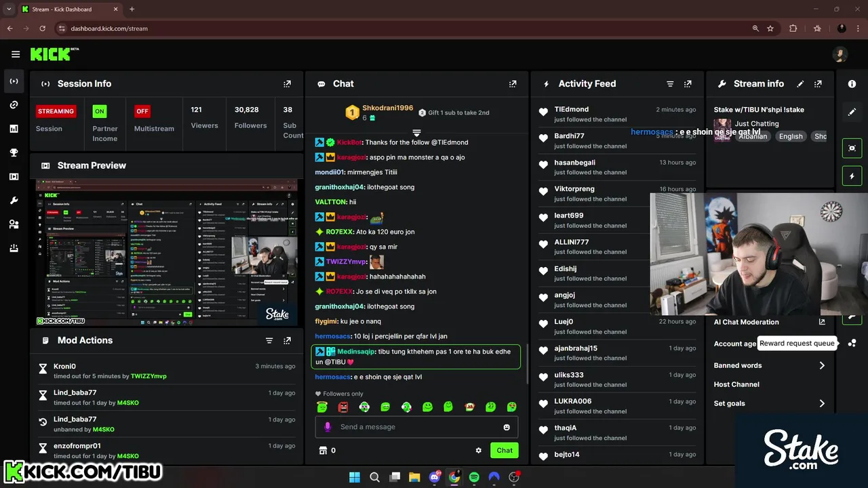This screenshot has width=868, height=488.
Task: Open the channel points shop icon
Action: coord(323,450)
